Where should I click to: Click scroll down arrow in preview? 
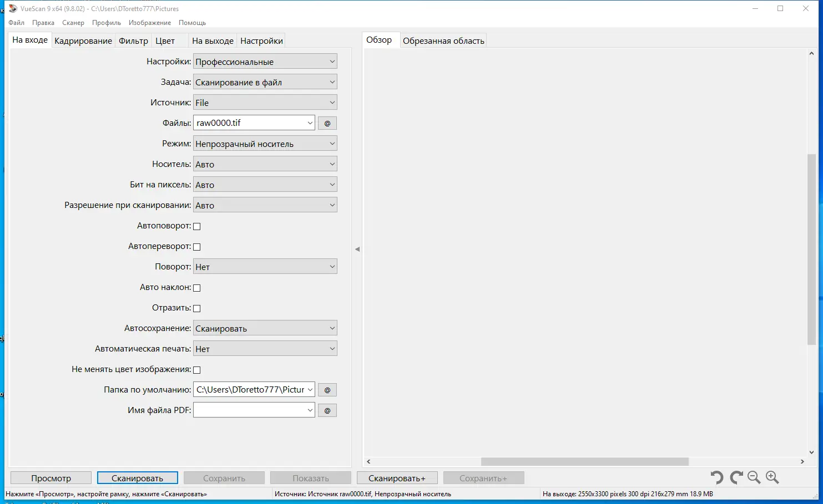tap(811, 452)
